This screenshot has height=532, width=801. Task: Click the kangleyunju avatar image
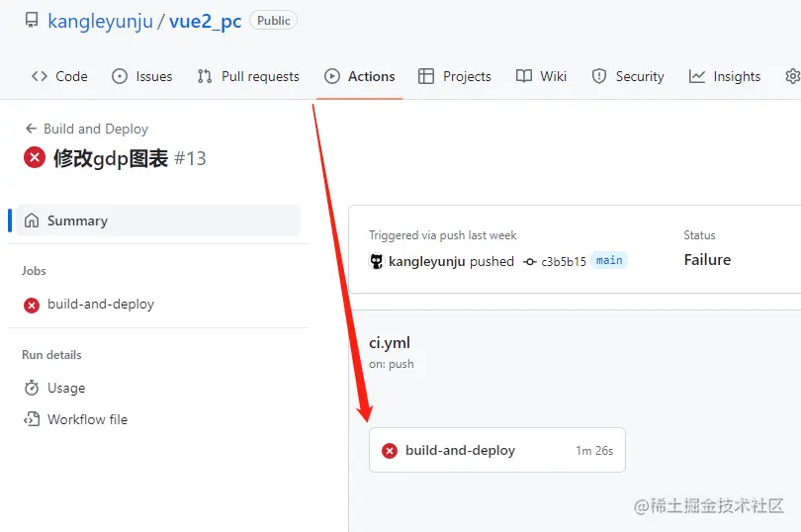click(x=377, y=261)
